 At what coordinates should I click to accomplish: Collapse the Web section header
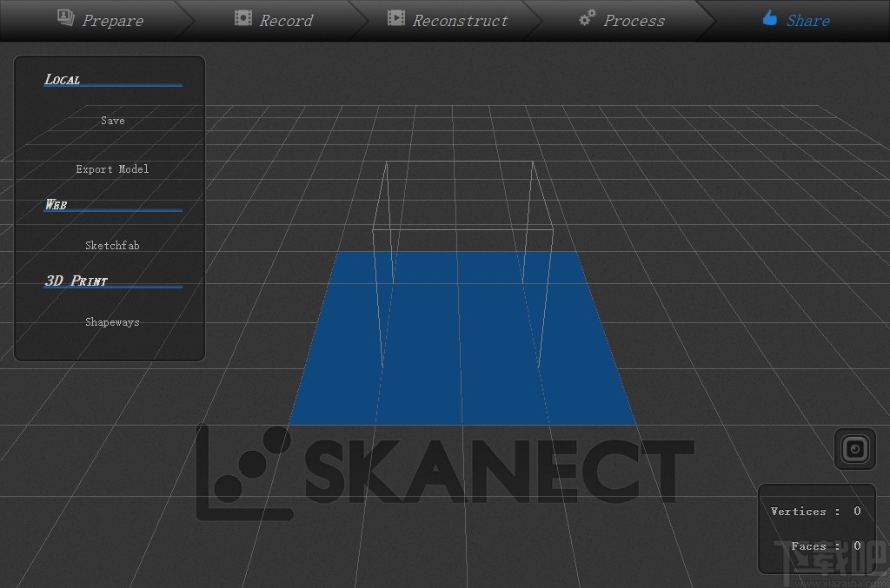click(56, 205)
